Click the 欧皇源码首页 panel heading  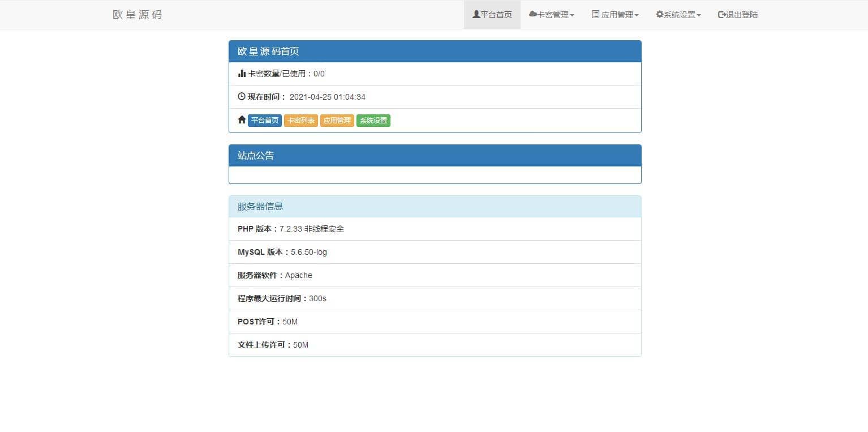(435, 52)
